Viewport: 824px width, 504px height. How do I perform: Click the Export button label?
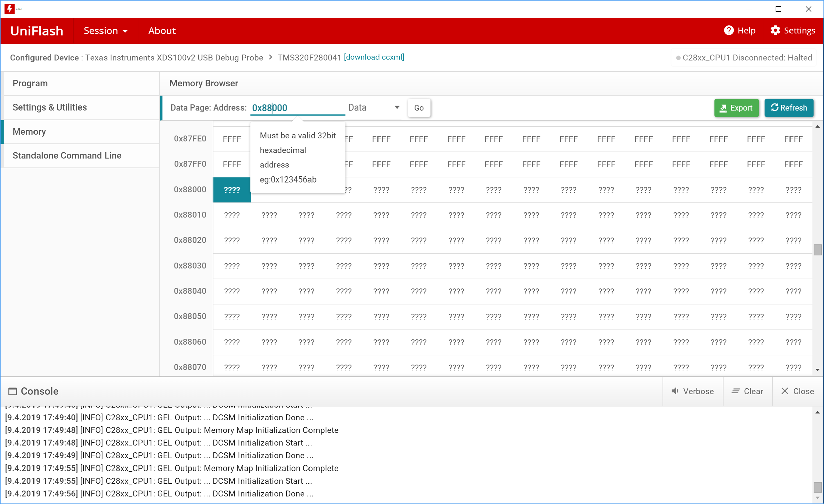[x=741, y=108]
